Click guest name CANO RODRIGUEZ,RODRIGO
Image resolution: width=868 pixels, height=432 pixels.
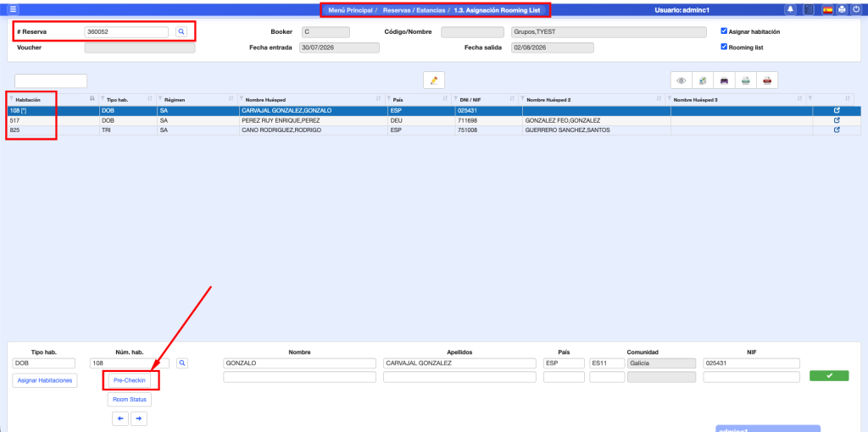click(281, 130)
